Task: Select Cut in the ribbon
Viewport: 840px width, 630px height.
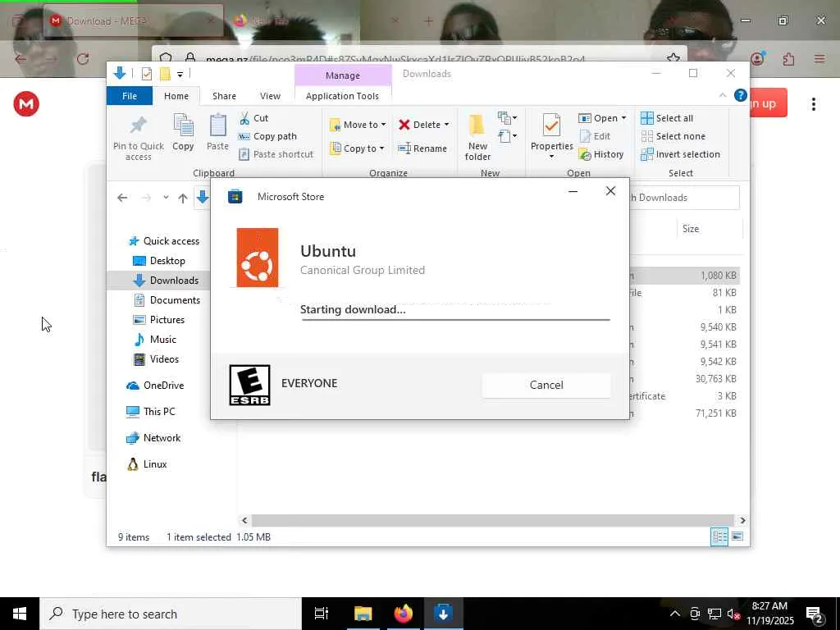Action: 254,118
